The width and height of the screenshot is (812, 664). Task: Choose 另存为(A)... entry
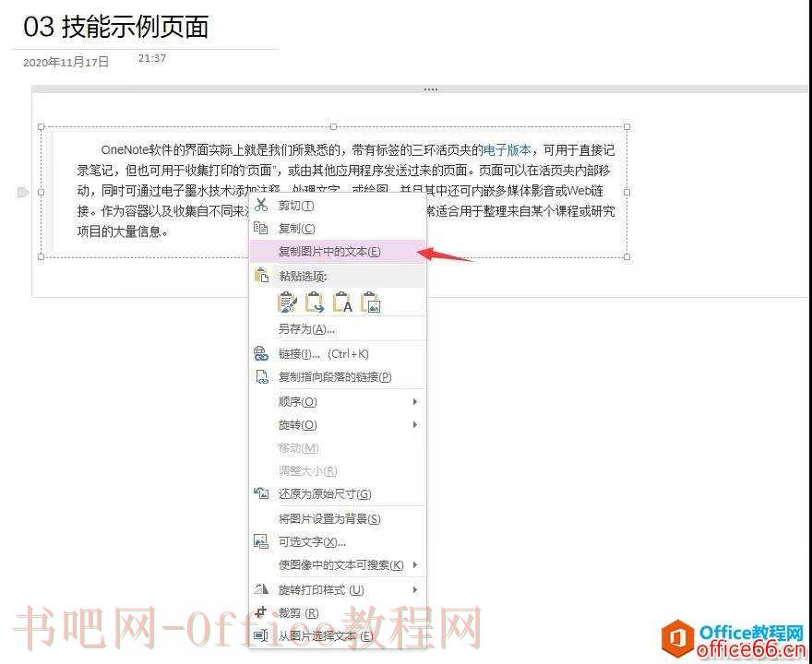(337, 329)
